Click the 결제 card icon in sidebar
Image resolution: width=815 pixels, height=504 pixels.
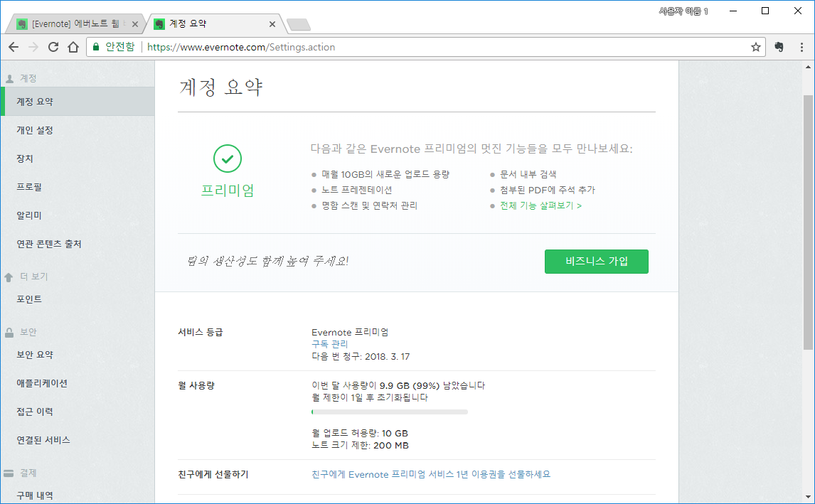(x=9, y=473)
